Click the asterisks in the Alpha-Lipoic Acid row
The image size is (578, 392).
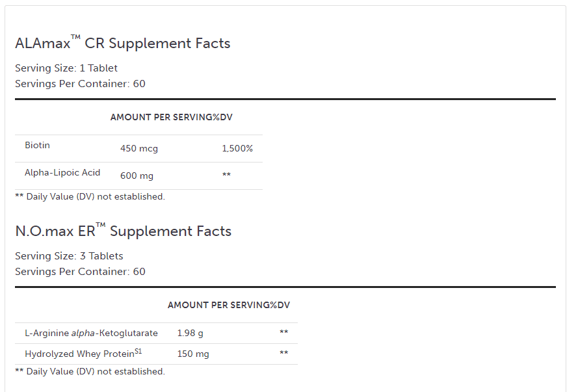click(x=226, y=176)
